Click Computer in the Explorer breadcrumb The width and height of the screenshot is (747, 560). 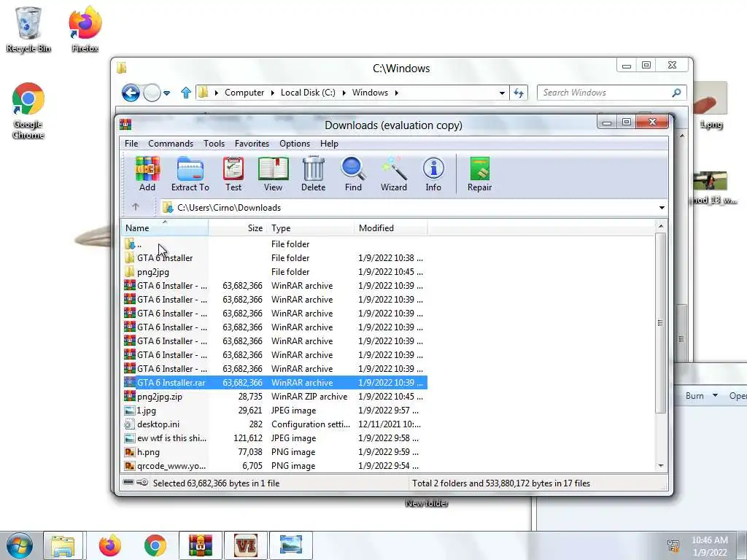tap(244, 93)
